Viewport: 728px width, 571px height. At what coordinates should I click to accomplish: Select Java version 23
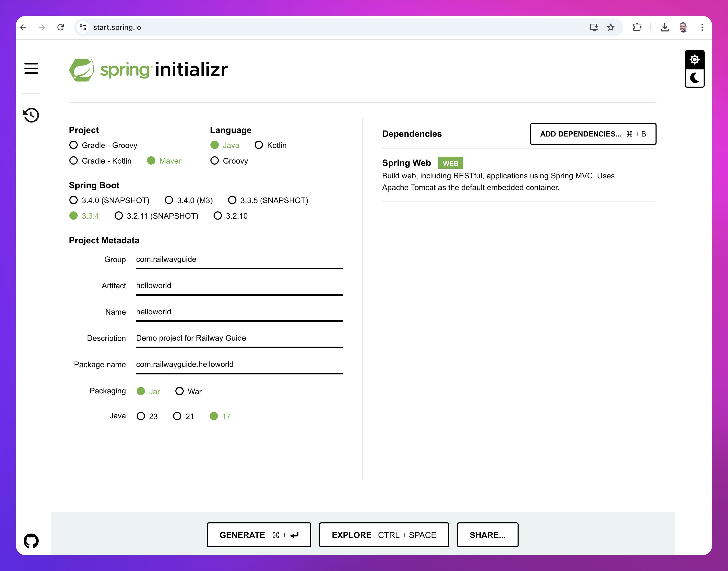click(147, 416)
